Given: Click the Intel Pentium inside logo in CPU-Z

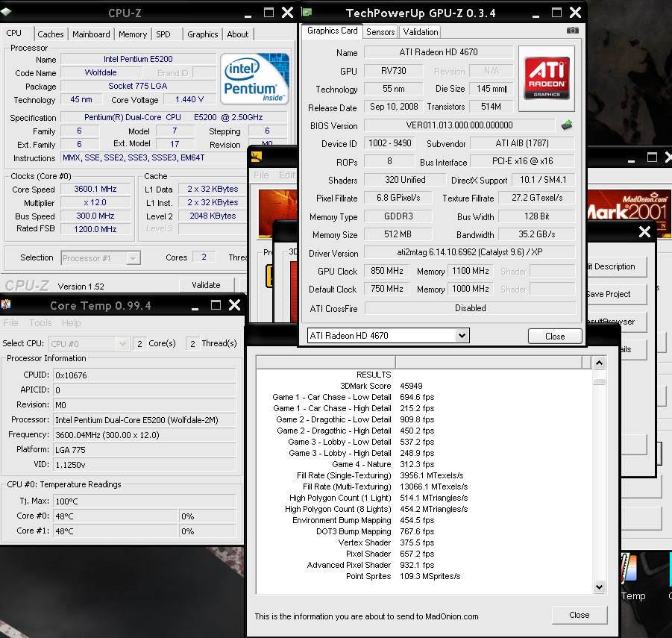Looking at the screenshot, I should coord(254,79).
